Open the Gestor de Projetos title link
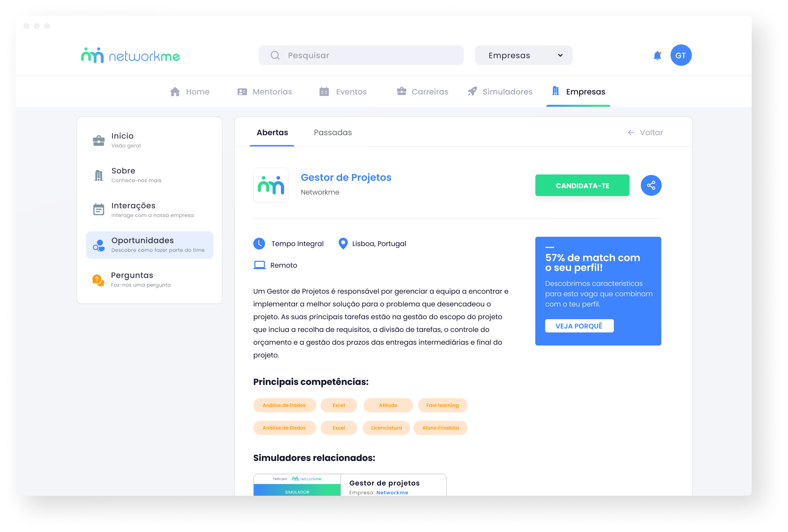 tap(346, 177)
